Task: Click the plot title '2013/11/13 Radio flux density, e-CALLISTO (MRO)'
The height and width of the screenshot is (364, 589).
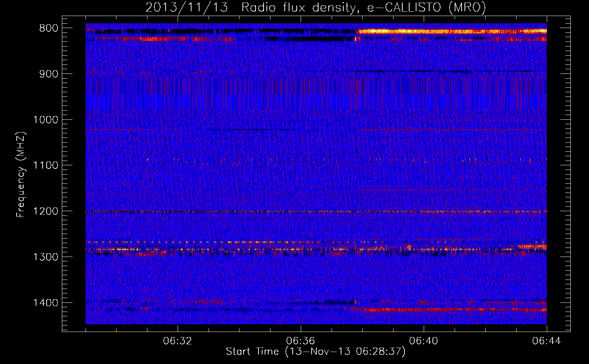Action: coord(316,7)
